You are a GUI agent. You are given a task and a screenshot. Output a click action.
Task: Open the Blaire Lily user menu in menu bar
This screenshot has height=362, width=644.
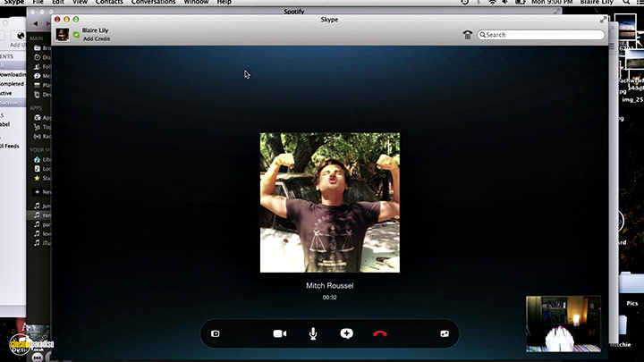(597, 2)
